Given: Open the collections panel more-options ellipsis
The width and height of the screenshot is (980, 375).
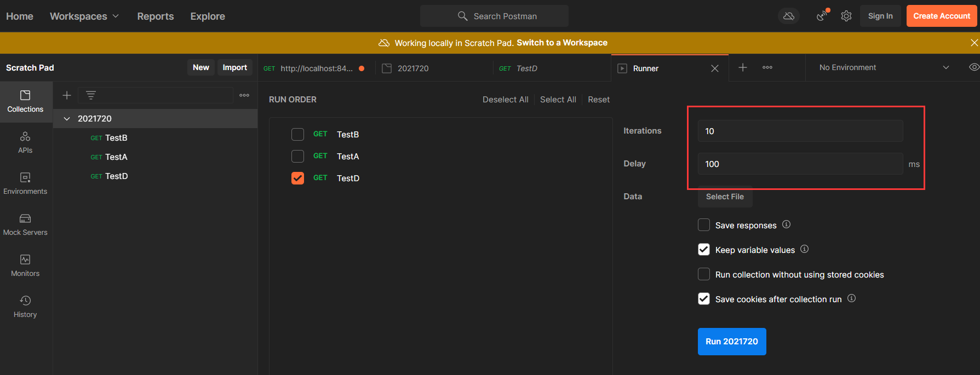Looking at the screenshot, I should click(x=244, y=95).
